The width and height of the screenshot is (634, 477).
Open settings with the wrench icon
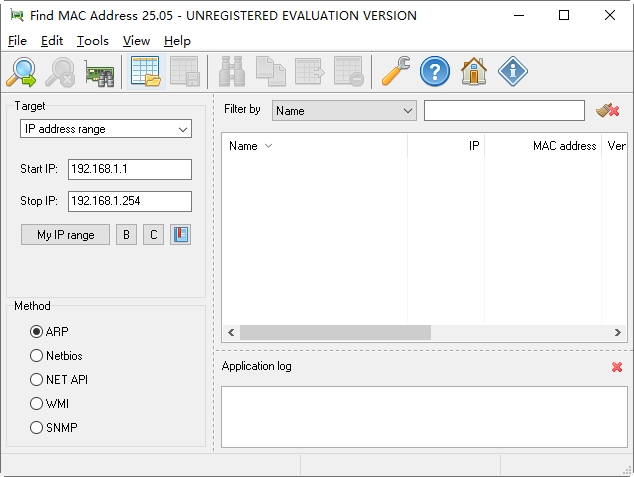coord(396,72)
